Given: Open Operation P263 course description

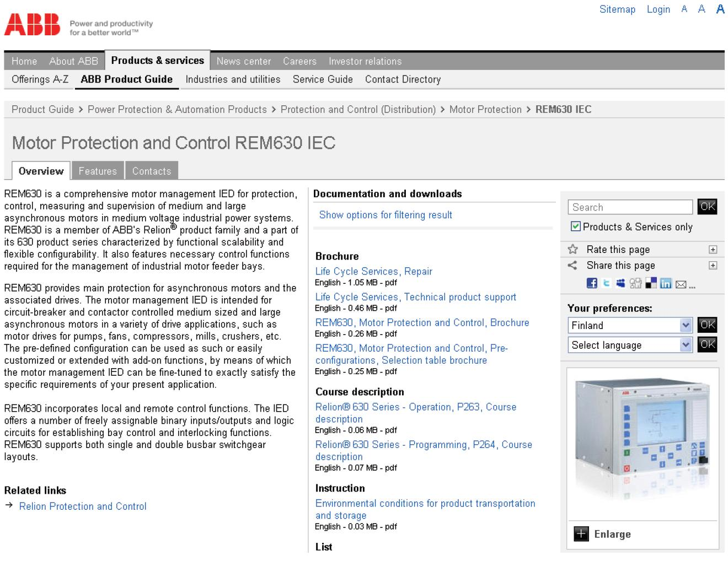Looking at the screenshot, I should pos(416,413).
